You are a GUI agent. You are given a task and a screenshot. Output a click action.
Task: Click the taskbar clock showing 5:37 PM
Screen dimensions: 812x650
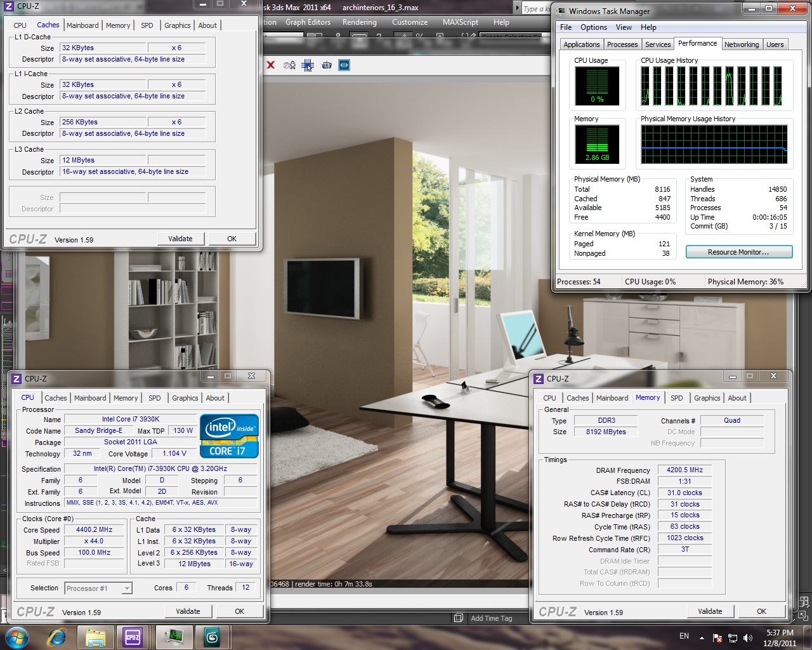780,633
